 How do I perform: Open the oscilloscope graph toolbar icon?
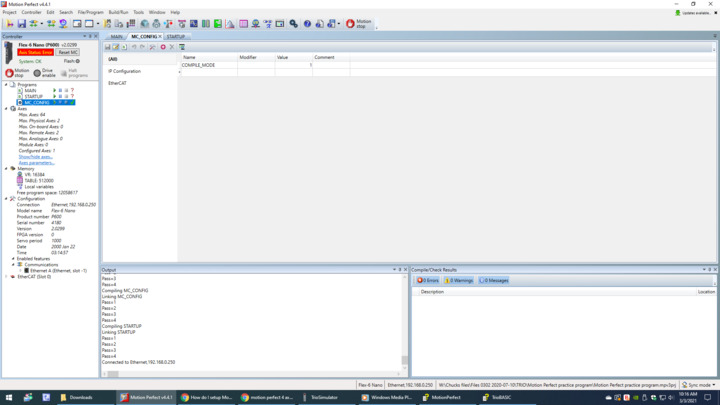(x=194, y=23)
